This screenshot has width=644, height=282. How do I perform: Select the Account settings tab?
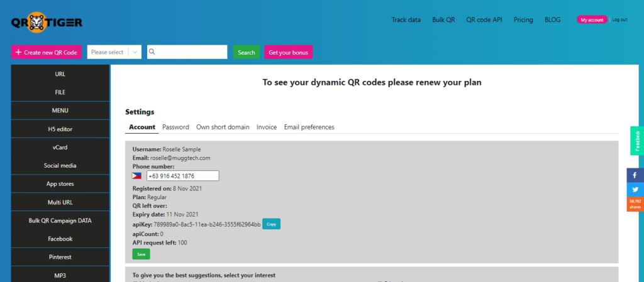[142, 127]
